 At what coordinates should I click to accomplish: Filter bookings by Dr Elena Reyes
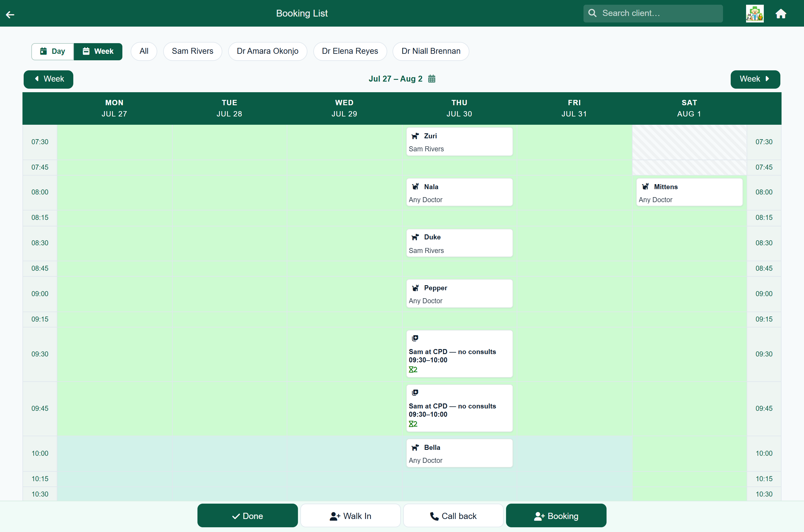[x=350, y=51]
